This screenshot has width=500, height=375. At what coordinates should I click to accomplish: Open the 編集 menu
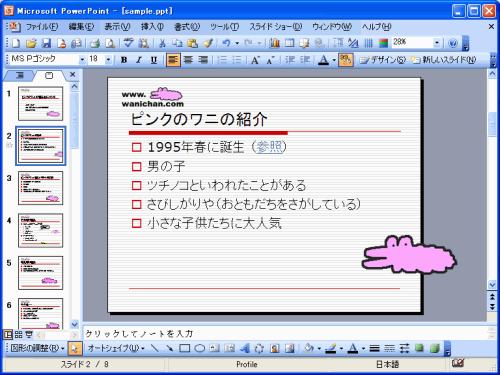coord(81,27)
